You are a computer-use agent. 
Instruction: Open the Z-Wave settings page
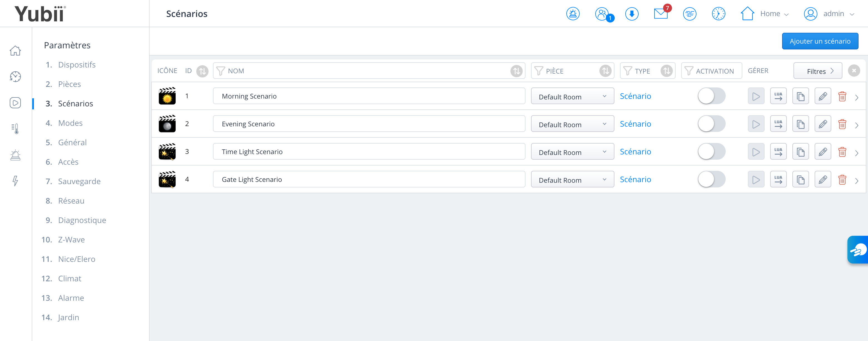click(71, 240)
